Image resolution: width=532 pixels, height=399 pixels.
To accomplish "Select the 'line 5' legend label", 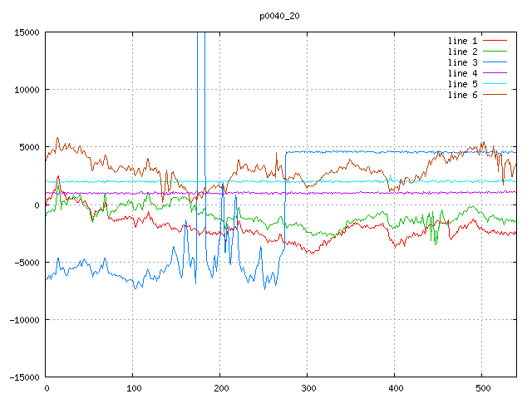I will [x=463, y=84].
